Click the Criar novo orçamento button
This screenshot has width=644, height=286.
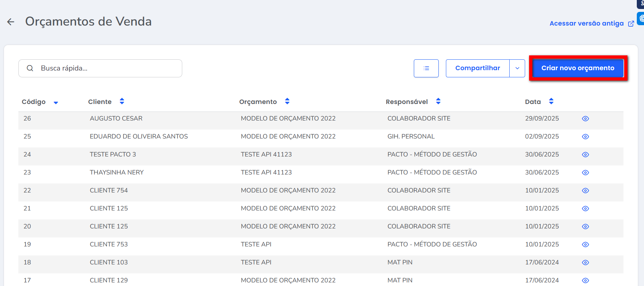point(578,68)
